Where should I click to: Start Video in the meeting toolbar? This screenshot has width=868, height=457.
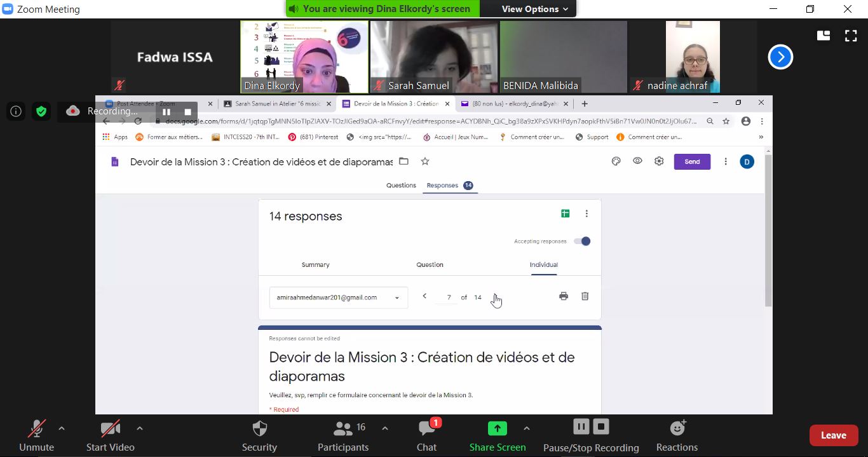point(110,428)
